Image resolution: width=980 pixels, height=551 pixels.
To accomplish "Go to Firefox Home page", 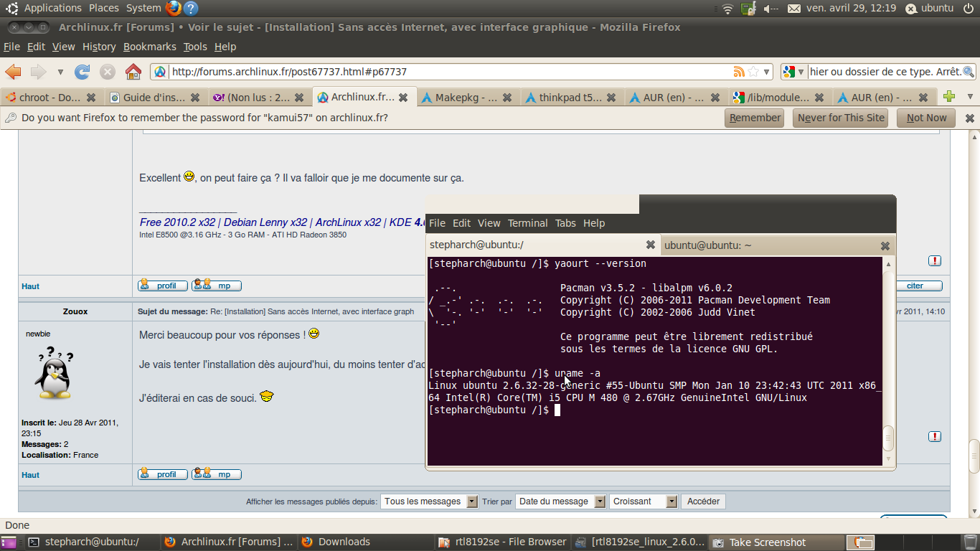I will [x=133, y=72].
